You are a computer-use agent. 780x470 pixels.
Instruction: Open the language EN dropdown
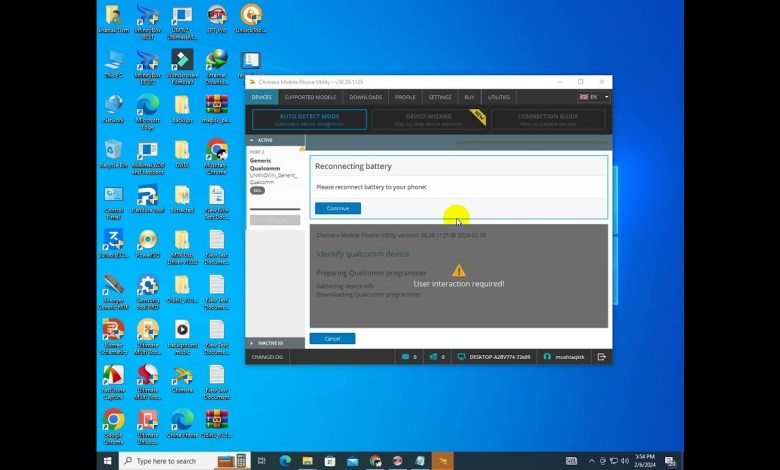click(594, 97)
